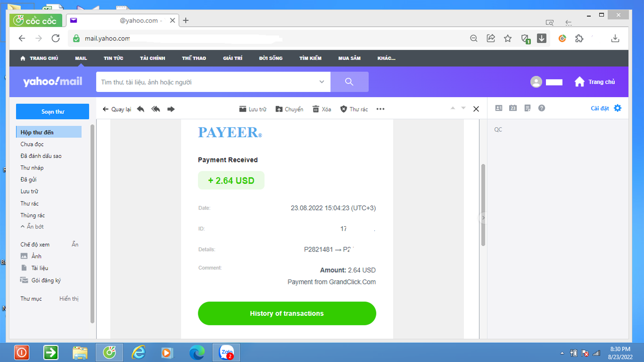Screen dimensions: 644x362
Task: Click the purple search button
Action: (349, 82)
